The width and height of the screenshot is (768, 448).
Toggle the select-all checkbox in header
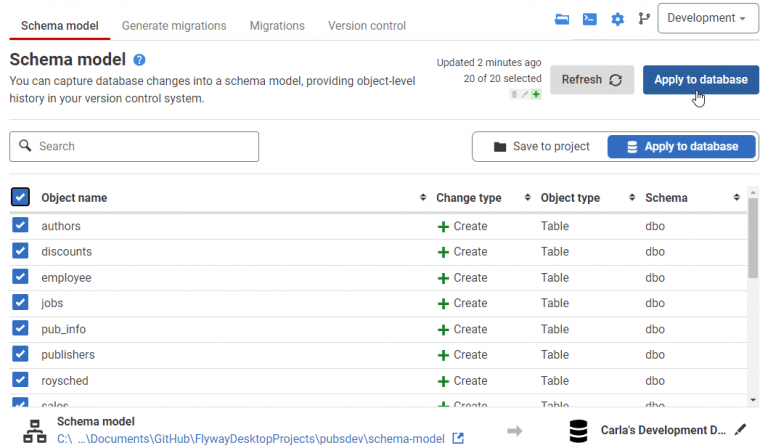tap(21, 197)
